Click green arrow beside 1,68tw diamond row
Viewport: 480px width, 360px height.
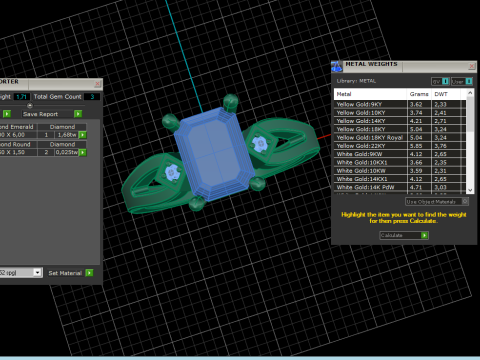[x=83, y=135]
